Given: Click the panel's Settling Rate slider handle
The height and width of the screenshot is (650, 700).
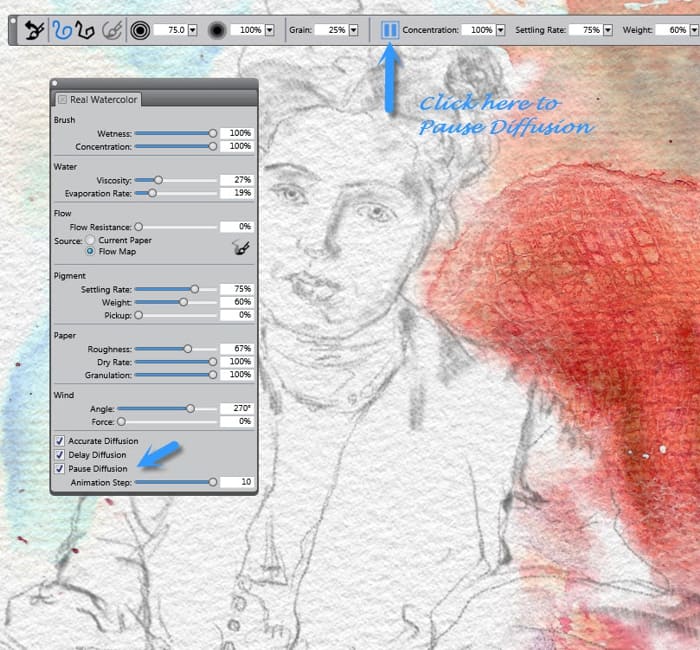Looking at the screenshot, I should 195,289.
